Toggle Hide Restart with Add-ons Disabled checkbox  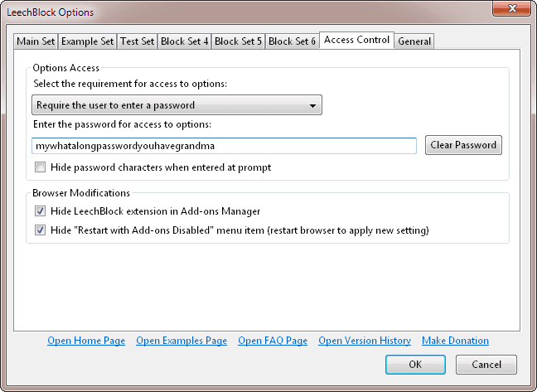41,230
